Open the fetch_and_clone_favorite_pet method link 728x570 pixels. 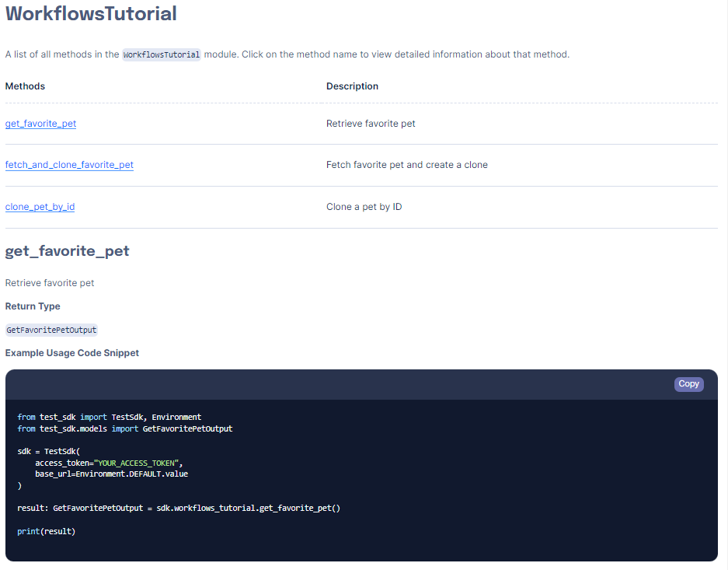pyautogui.click(x=69, y=165)
